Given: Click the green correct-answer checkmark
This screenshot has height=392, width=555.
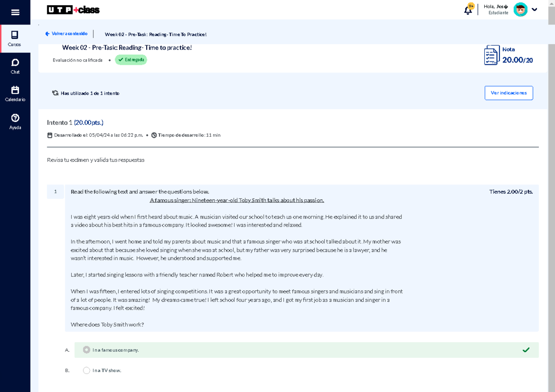Looking at the screenshot, I should (x=526, y=350).
